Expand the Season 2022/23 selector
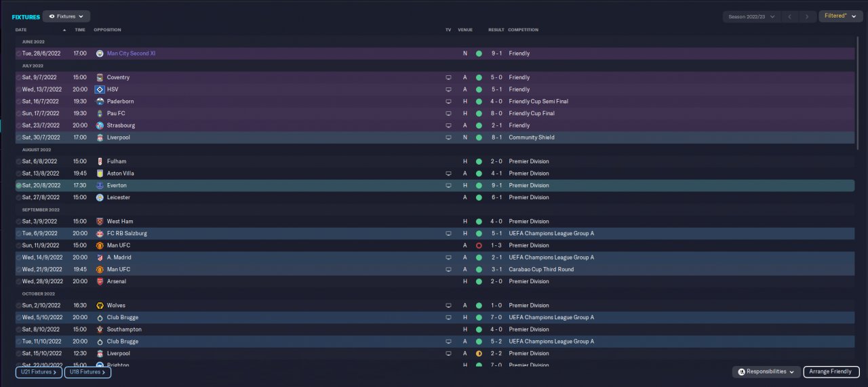Screen dimensions: 868x387 tap(751, 16)
